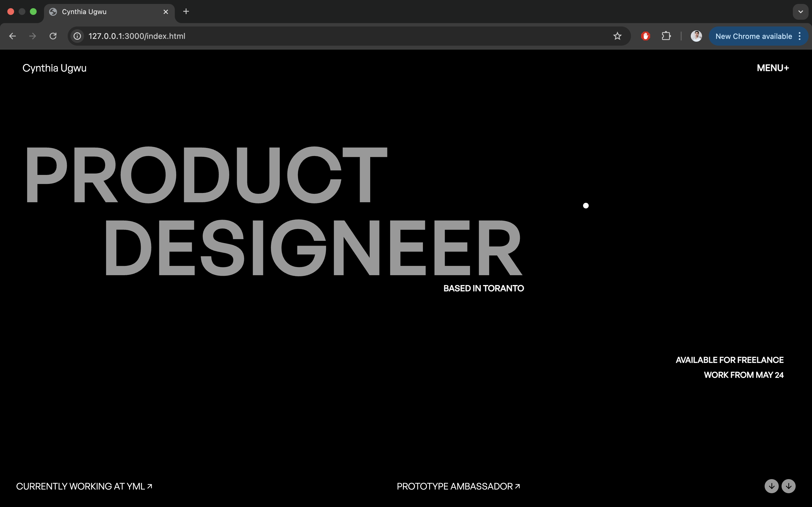The width and height of the screenshot is (812, 507).
Task: Open Chrome's three-dot options menu
Action: pyautogui.click(x=800, y=36)
